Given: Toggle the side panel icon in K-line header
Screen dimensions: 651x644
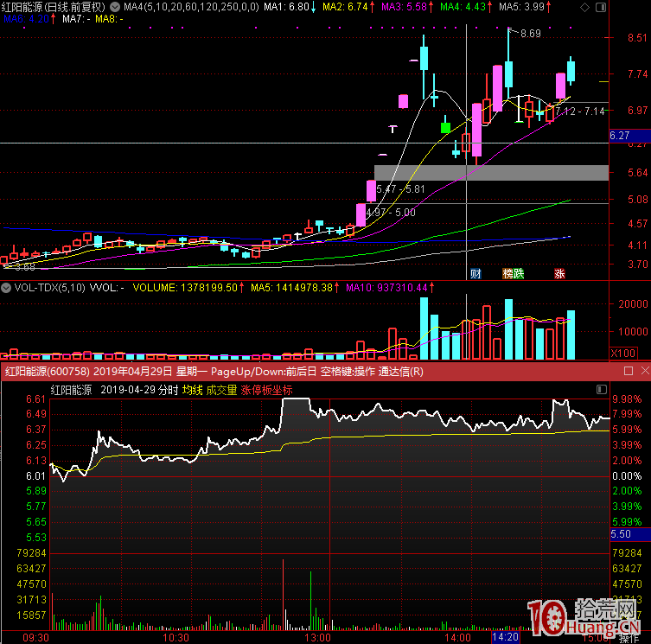Looking at the screenshot, I should click(601, 7).
